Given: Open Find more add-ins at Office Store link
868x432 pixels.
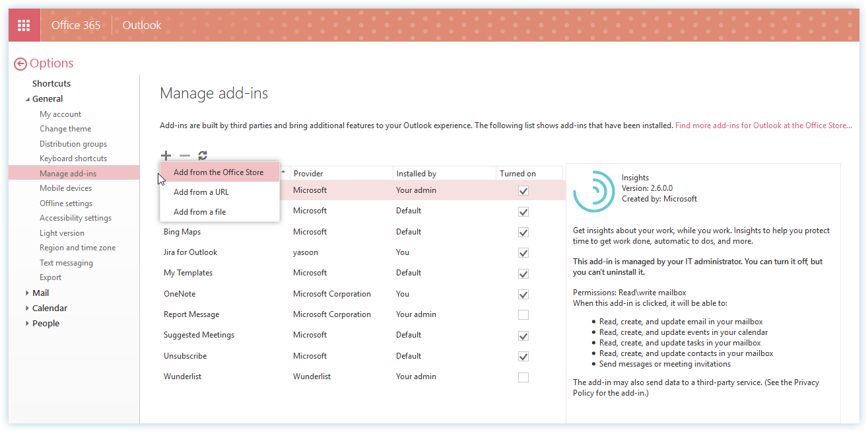Looking at the screenshot, I should (x=763, y=126).
